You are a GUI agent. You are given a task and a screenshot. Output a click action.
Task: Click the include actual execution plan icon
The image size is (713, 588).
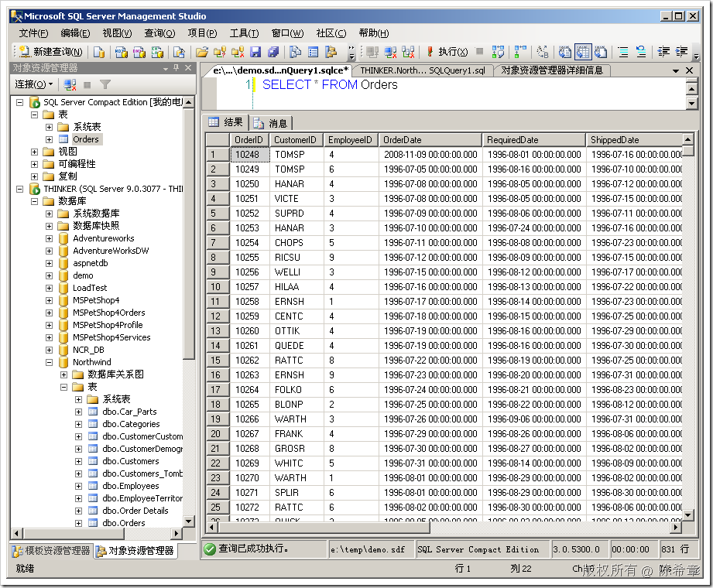click(520, 52)
